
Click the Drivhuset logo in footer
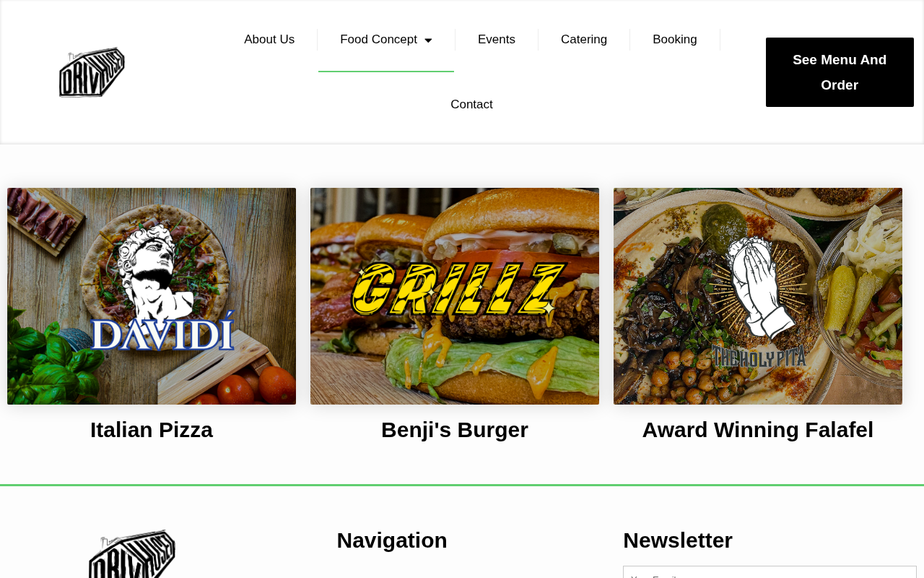click(x=132, y=555)
